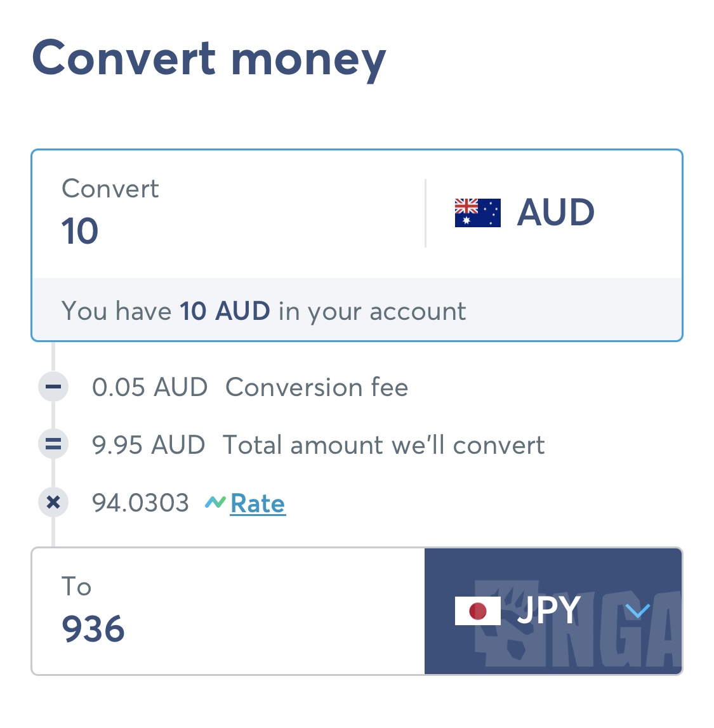Open the Rate link

257,503
